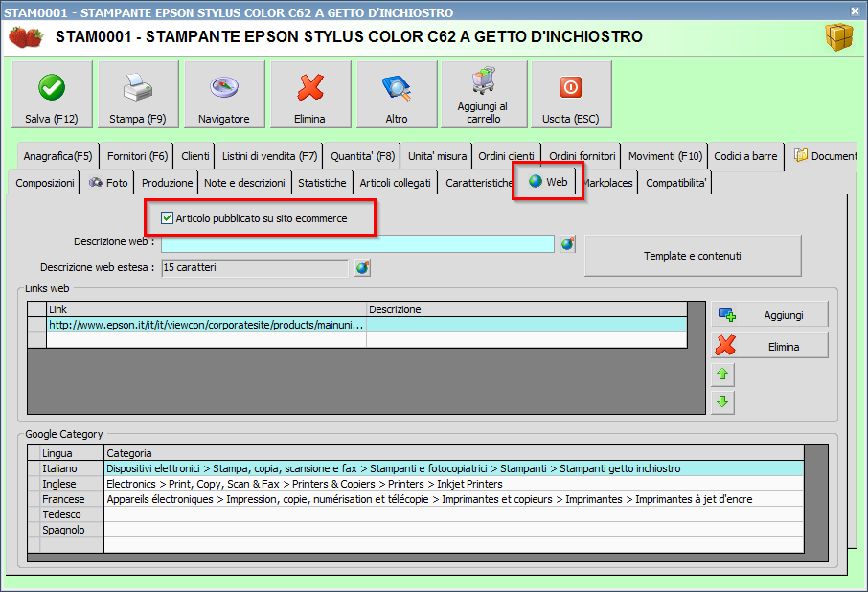Click the yellow box icon top right
Screen dimensions: 868x592
(x=839, y=37)
